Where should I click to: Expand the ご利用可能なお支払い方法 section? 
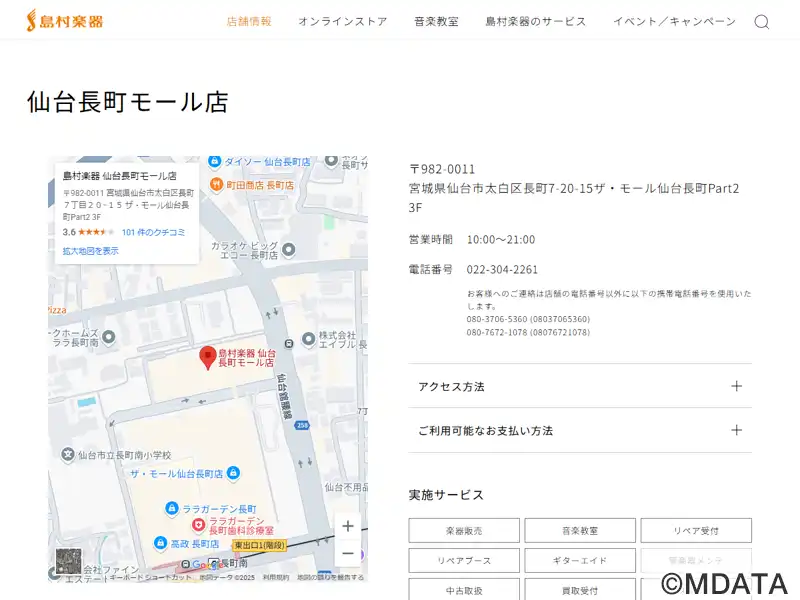580,430
